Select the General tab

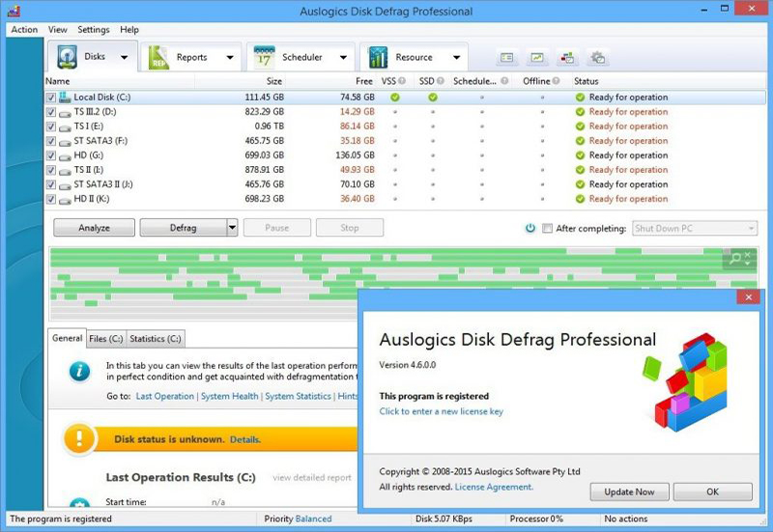pos(67,338)
